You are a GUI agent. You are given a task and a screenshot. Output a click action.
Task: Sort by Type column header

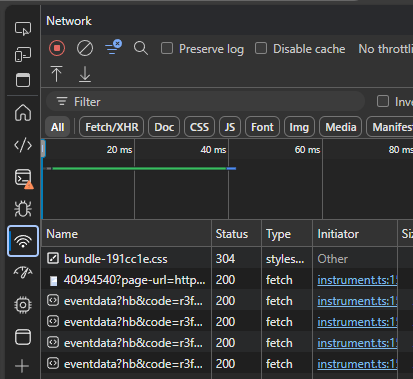(287, 234)
